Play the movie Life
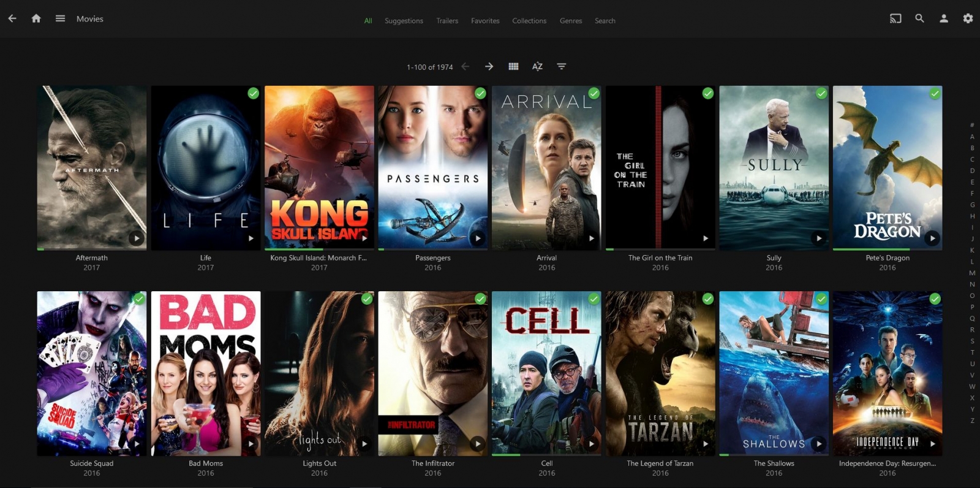This screenshot has width=980, height=488. pos(251,238)
